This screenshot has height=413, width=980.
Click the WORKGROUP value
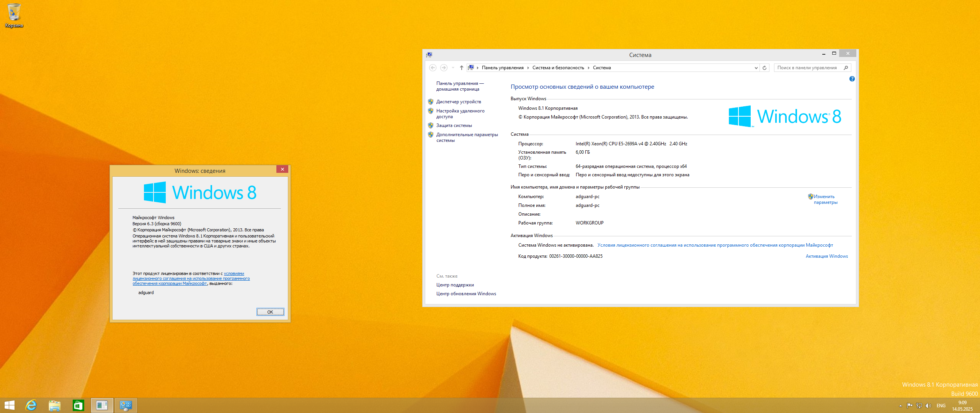coord(590,223)
